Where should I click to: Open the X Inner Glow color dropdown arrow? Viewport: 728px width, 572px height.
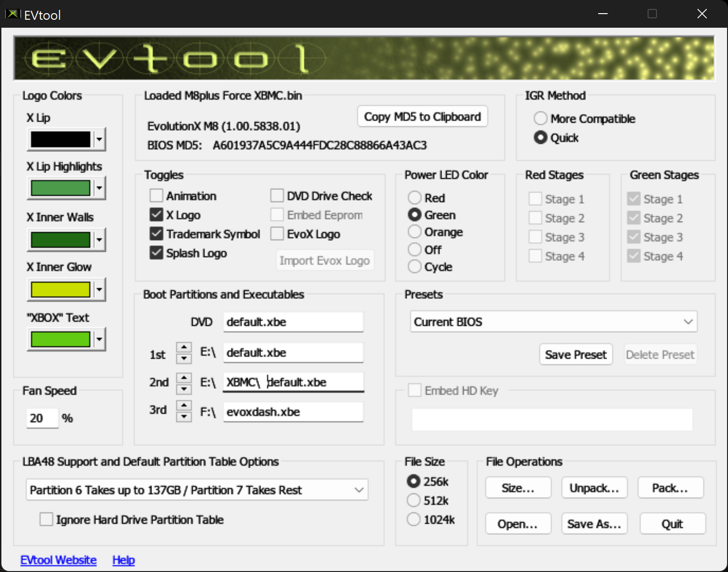99,290
